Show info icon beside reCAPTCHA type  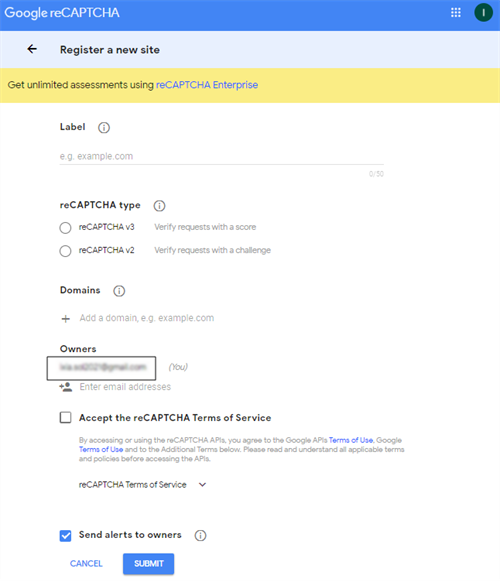point(159,206)
